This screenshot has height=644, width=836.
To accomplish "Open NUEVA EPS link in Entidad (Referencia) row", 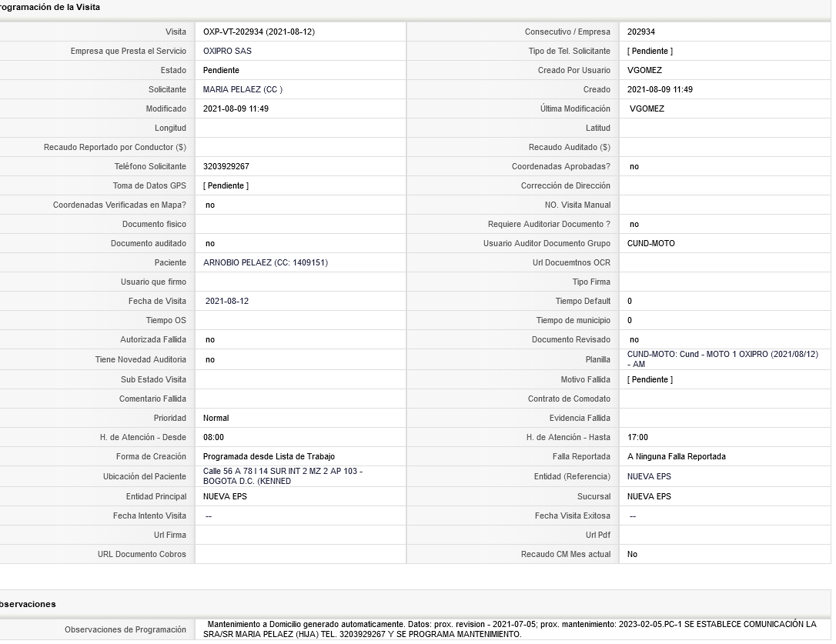I will (x=649, y=476).
